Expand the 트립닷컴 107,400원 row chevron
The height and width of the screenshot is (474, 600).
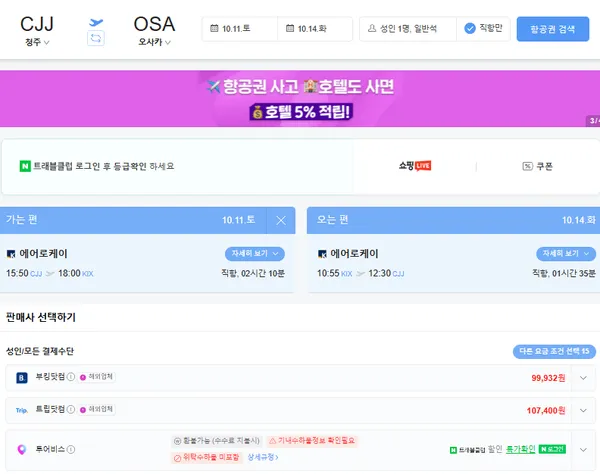(583, 410)
